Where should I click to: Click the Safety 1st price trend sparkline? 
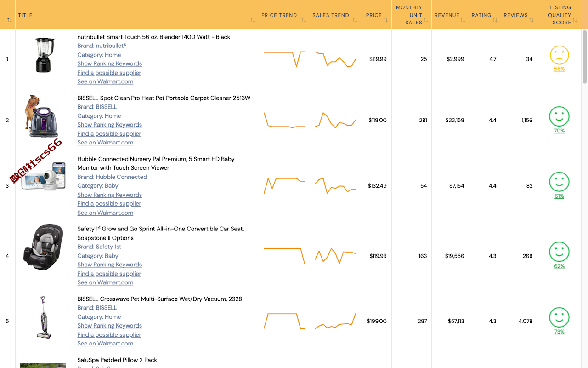[x=284, y=256]
